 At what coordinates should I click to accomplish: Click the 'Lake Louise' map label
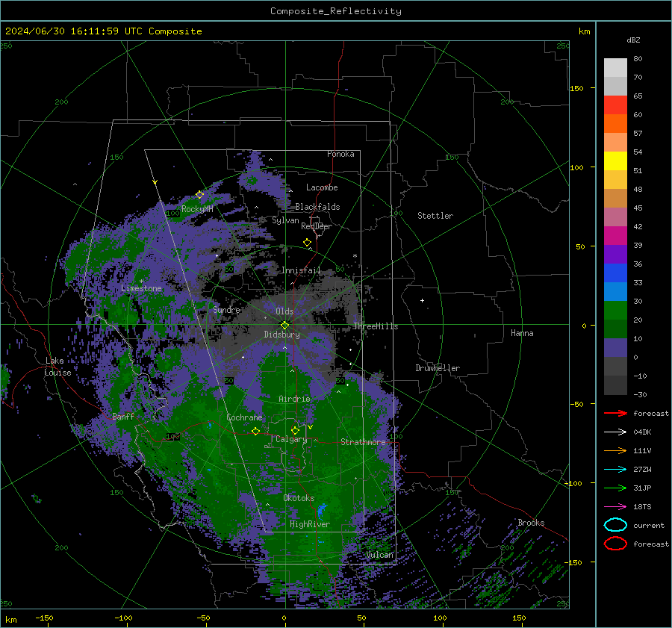pyautogui.click(x=57, y=367)
